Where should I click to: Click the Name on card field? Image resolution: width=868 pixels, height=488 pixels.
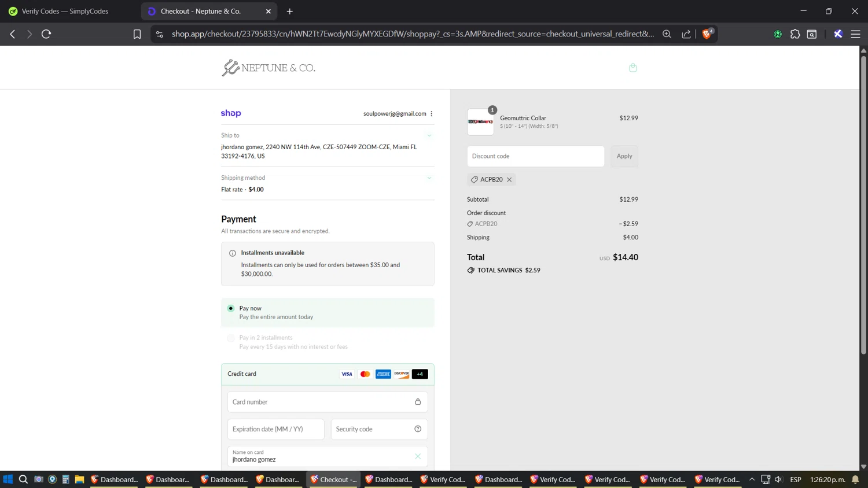328,456
